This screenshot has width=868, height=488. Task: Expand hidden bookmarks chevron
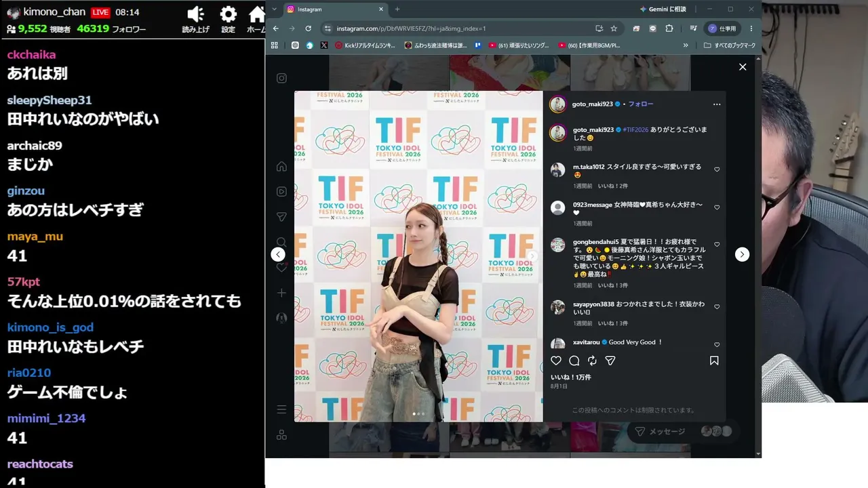(x=686, y=45)
